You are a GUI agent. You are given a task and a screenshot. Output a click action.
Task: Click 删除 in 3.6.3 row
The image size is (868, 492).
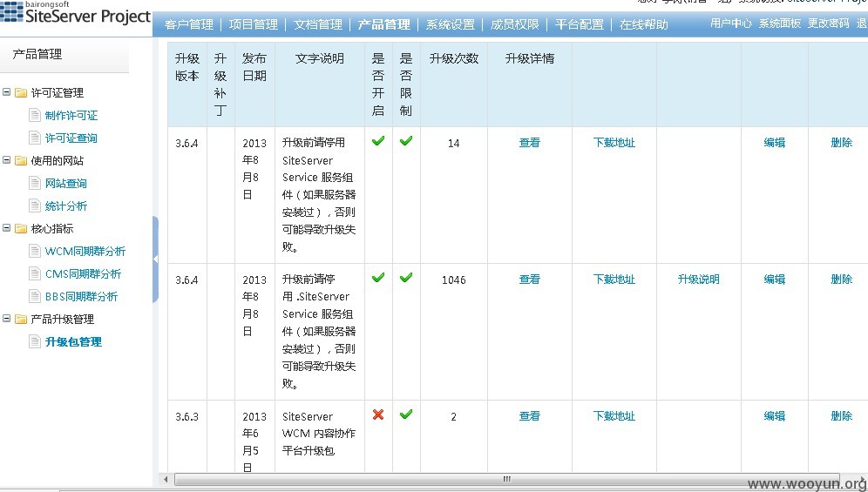pos(842,415)
